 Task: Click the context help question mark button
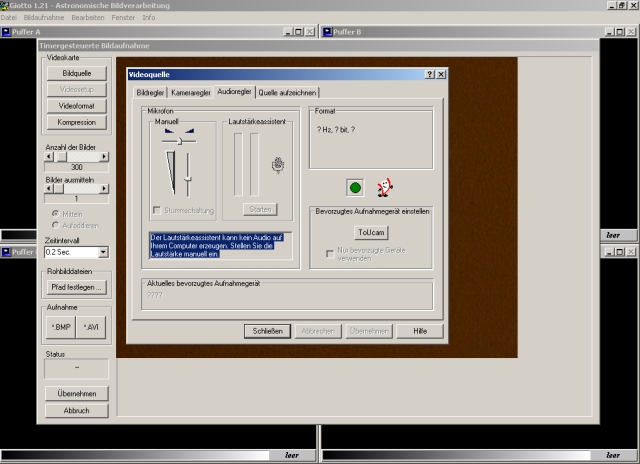click(429, 75)
